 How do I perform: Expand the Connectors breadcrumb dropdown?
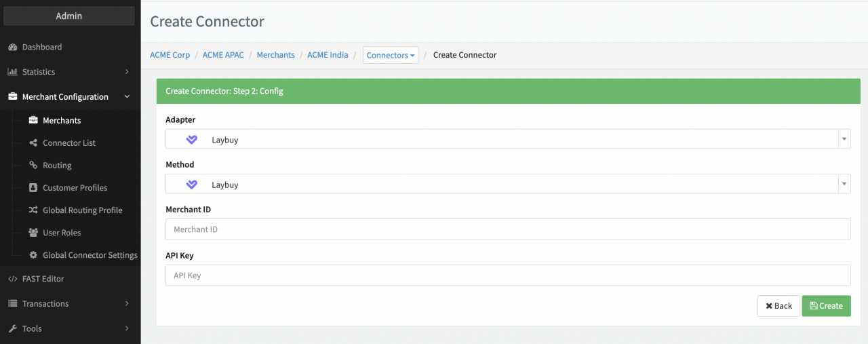coord(391,55)
